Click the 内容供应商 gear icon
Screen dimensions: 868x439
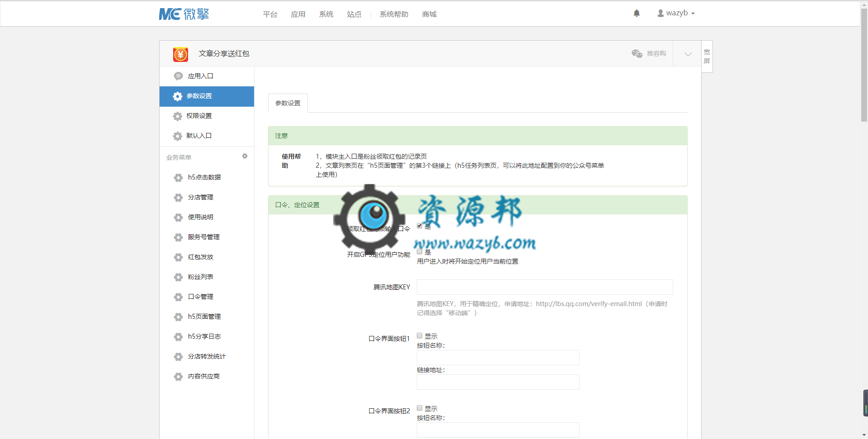[x=178, y=377]
